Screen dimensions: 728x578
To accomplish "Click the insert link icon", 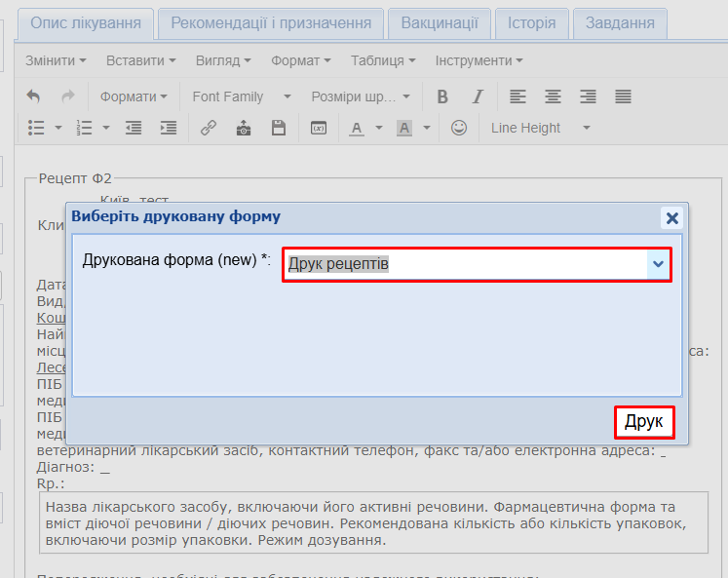I will point(208,128).
